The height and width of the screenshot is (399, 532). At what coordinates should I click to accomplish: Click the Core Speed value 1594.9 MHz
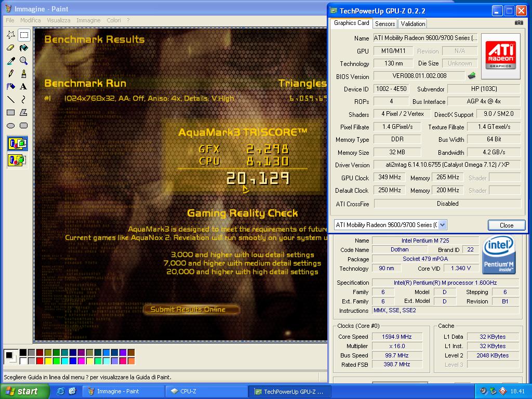pos(397,337)
